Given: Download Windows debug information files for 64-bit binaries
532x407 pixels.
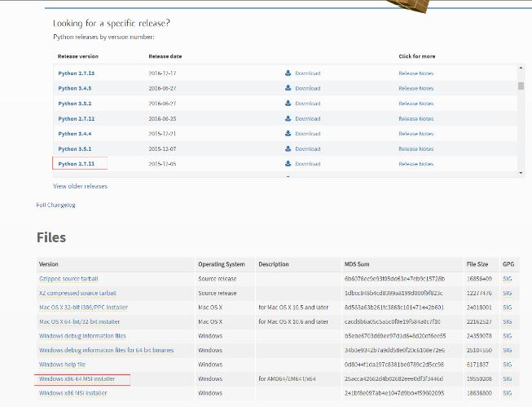Looking at the screenshot, I should 107,350.
